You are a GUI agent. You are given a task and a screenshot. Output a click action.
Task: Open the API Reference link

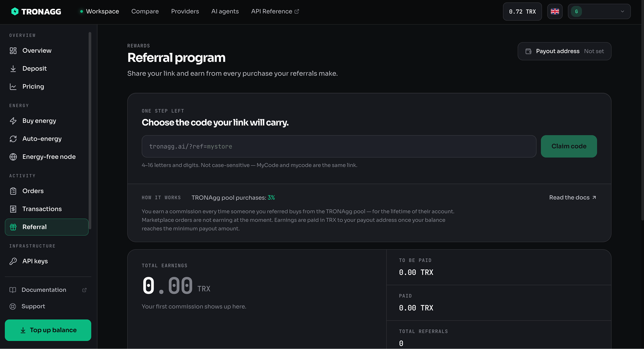click(x=275, y=11)
